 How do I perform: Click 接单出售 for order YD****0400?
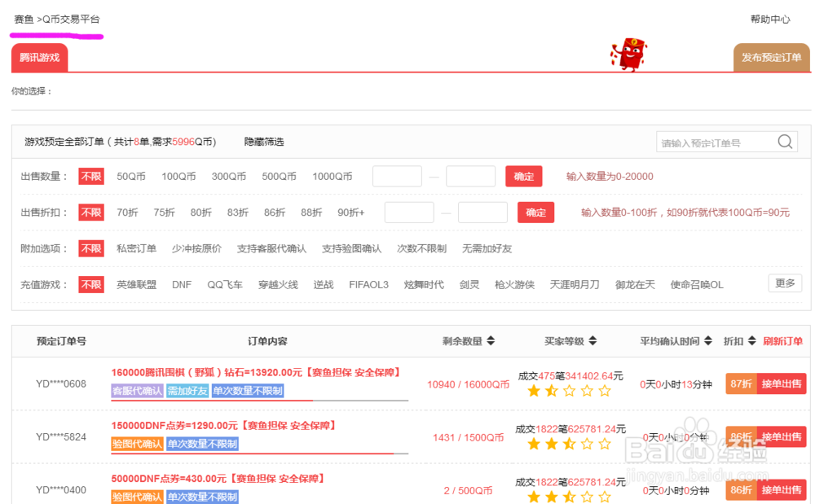coord(782,489)
